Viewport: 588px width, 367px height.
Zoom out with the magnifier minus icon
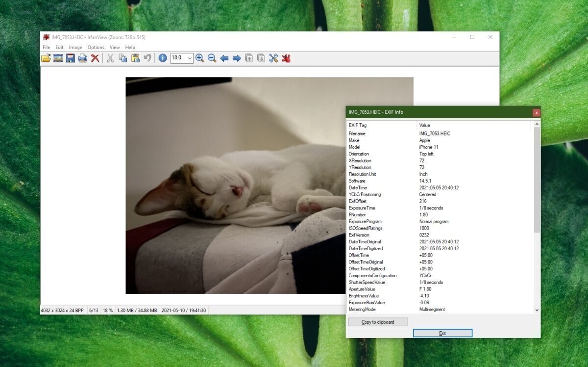(x=212, y=58)
